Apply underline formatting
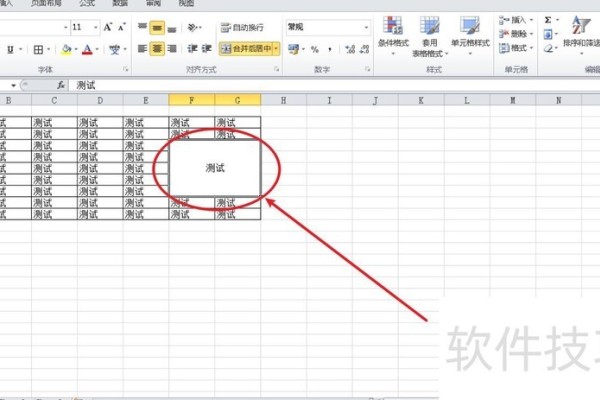The height and width of the screenshot is (400, 600). (10, 49)
